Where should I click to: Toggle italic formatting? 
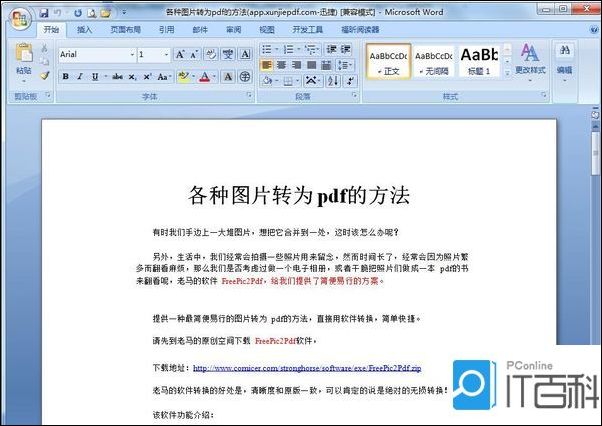tap(80, 76)
